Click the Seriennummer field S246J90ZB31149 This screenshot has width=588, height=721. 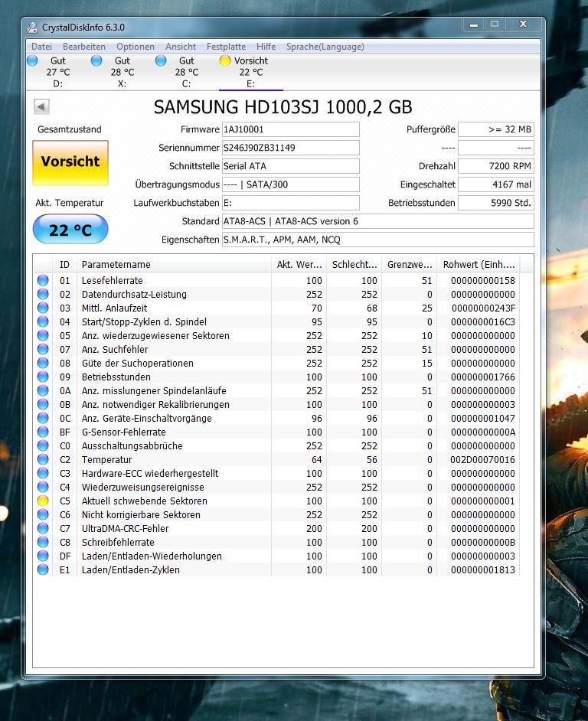(291, 148)
